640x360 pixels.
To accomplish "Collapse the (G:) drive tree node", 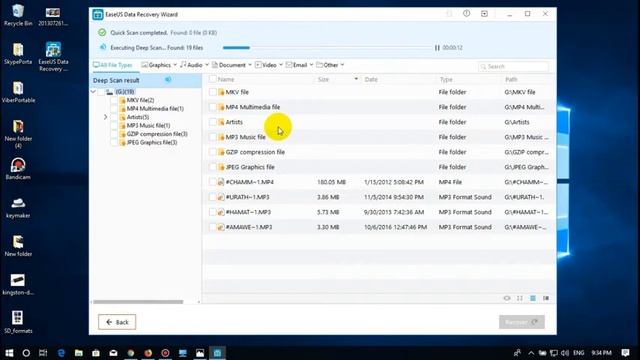I will coord(93,92).
